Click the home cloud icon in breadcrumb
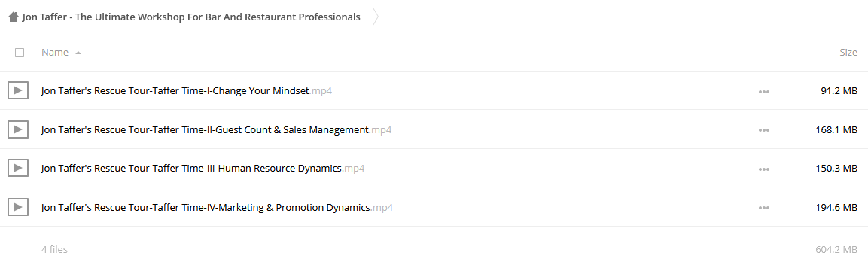 (14, 17)
